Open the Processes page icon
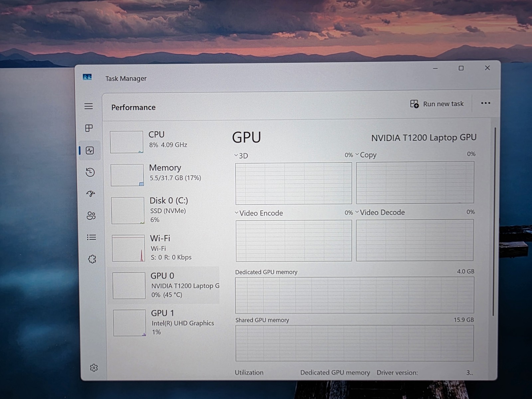Viewport: 532px width, 399px height. (89, 128)
